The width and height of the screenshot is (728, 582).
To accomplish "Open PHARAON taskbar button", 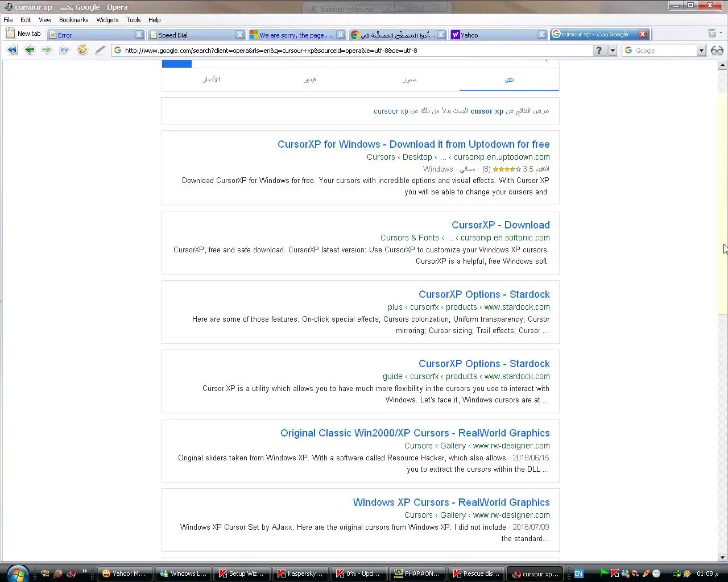I will (418, 573).
